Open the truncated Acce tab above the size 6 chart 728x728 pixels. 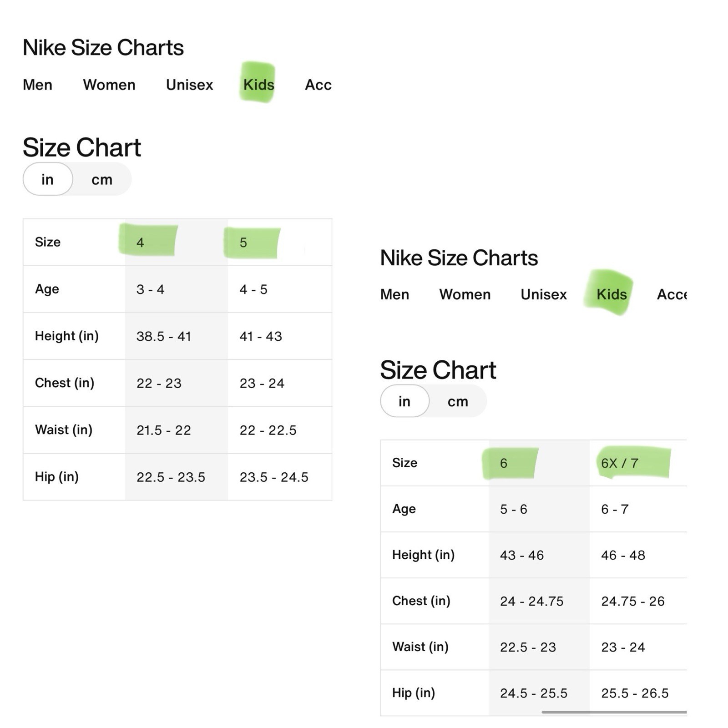click(x=671, y=295)
